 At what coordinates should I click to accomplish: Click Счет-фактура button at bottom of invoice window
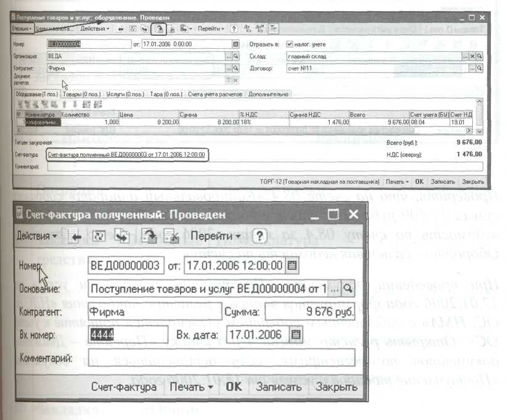click(124, 387)
